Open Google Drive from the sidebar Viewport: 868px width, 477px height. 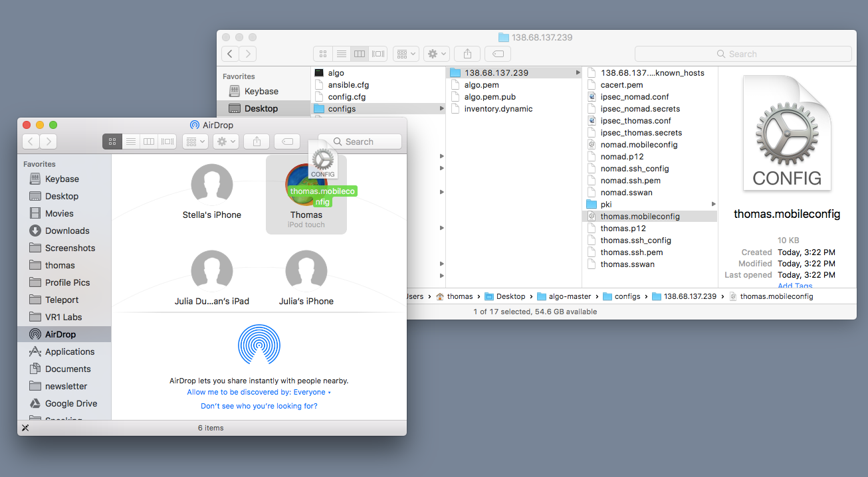point(70,403)
